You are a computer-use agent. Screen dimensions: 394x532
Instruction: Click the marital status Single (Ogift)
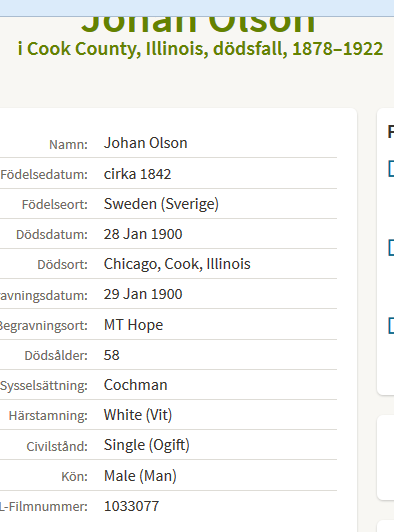coord(147,445)
